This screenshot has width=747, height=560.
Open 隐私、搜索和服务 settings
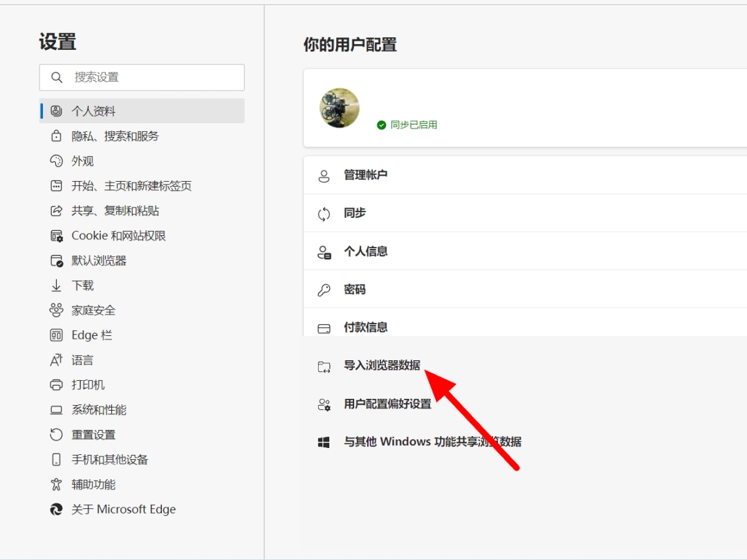(142, 136)
